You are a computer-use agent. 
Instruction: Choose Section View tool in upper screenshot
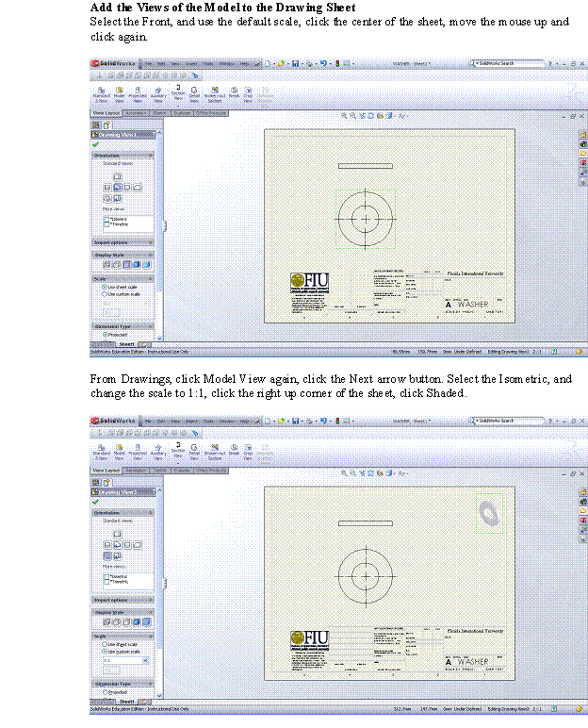click(x=178, y=91)
